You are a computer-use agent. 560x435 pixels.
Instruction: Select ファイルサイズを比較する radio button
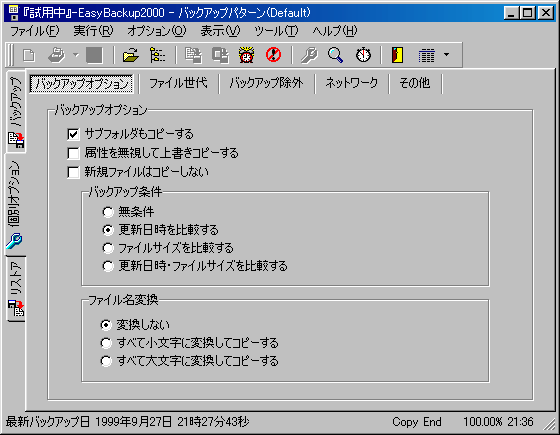[108, 248]
